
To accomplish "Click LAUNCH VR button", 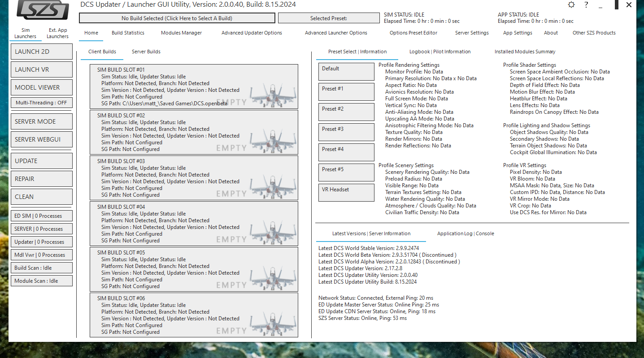I will click(x=41, y=69).
